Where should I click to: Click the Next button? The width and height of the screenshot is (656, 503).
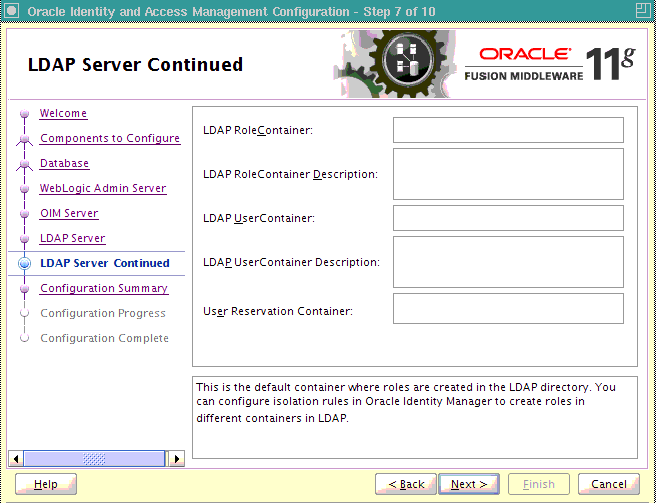coord(469,484)
